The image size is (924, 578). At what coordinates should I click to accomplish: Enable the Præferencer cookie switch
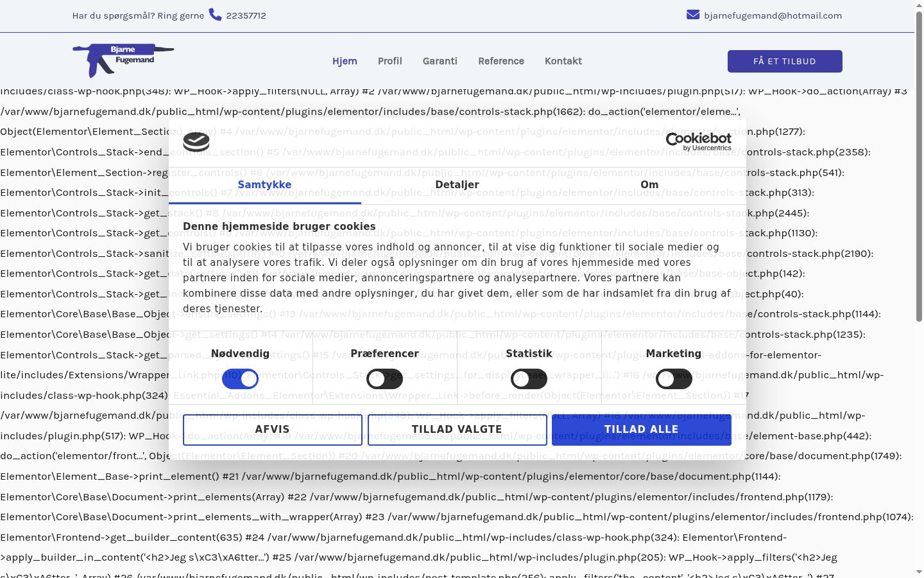pyautogui.click(x=384, y=379)
